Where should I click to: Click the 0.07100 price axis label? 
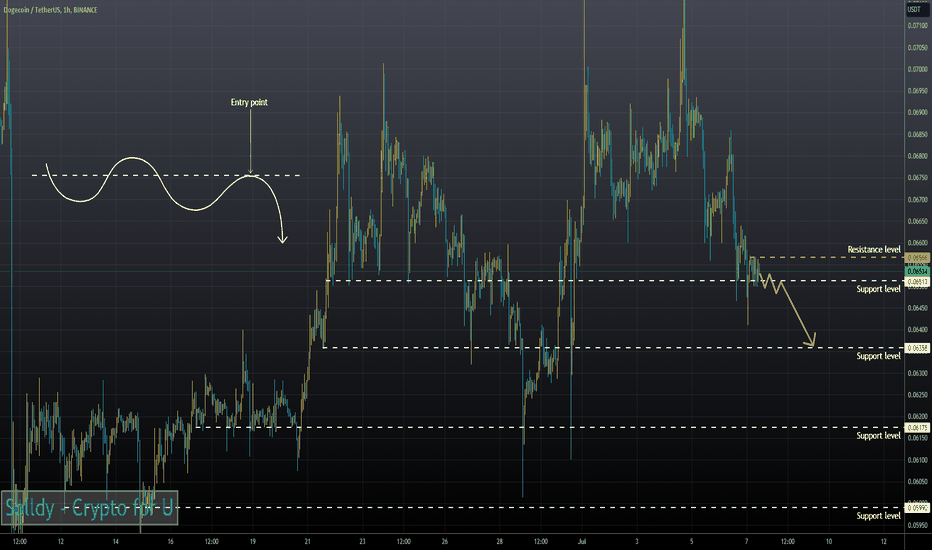pyautogui.click(x=917, y=26)
